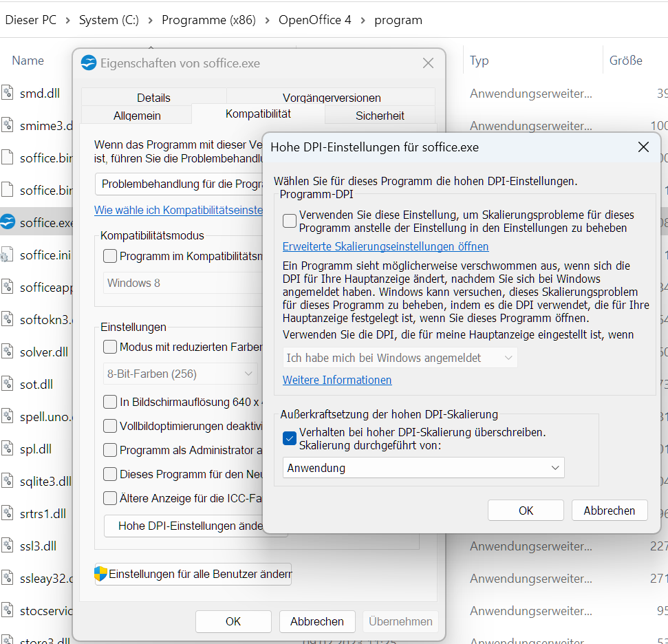Image resolution: width=668 pixels, height=644 pixels.
Task: Click the smd.dll file icon
Action: pyautogui.click(x=8, y=93)
